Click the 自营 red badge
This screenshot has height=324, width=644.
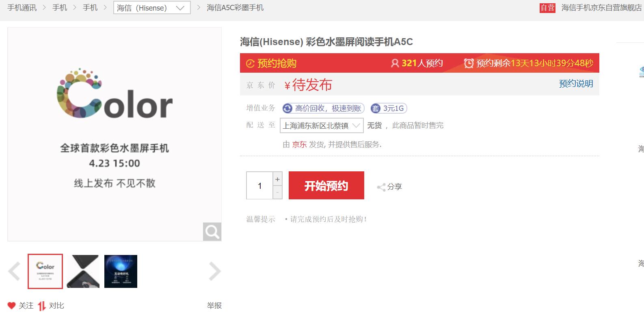[x=547, y=8]
